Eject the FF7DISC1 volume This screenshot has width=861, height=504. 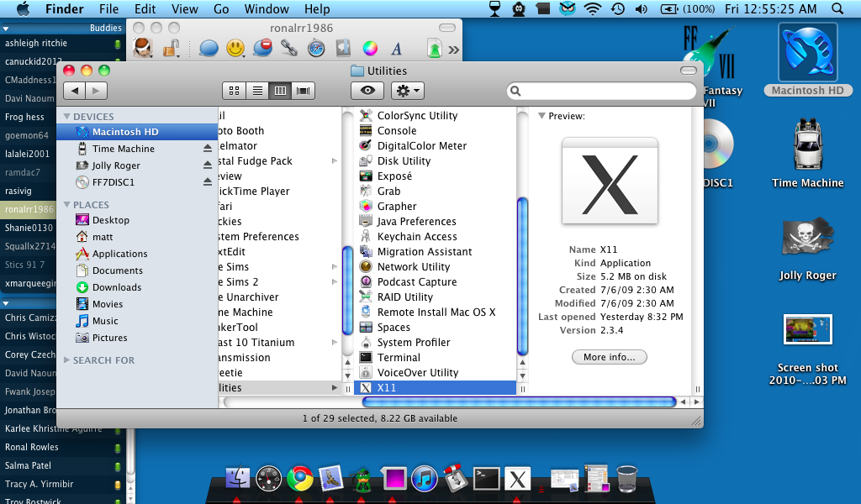point(208,181)
